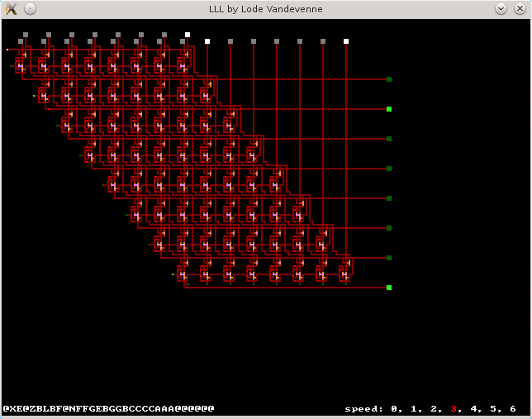Click the bottom bright green output LED
Screen dimensions: 532x419
coord(389,288)
